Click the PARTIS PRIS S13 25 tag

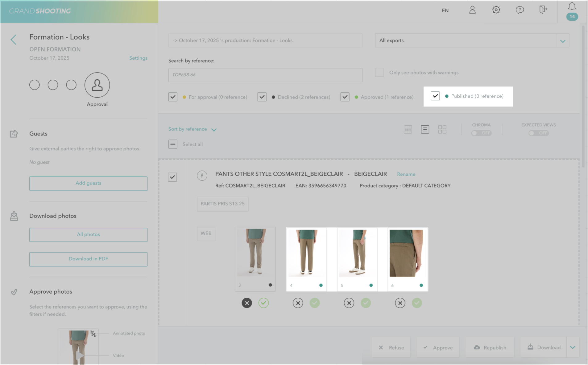coord(222,204)
